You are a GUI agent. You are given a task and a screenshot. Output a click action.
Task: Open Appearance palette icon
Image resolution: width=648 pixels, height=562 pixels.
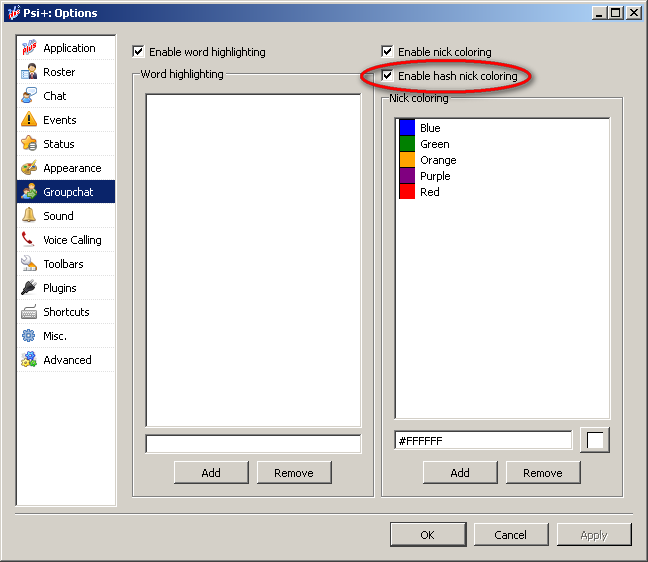[x=29, y=168]
